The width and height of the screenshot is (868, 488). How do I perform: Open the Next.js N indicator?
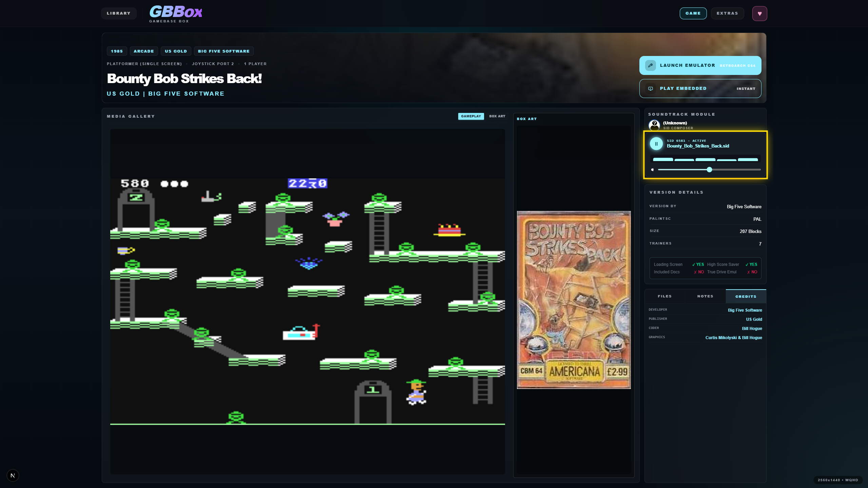[x=13, y=475]
